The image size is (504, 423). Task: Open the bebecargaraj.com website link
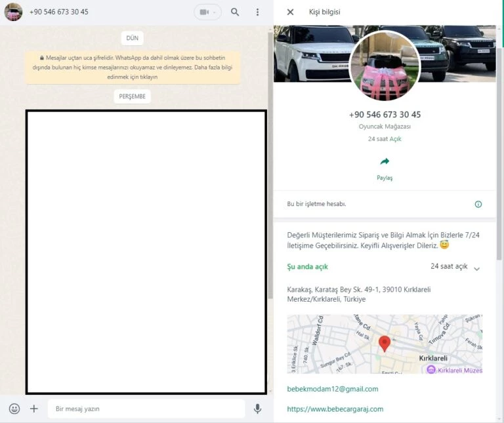335,409
